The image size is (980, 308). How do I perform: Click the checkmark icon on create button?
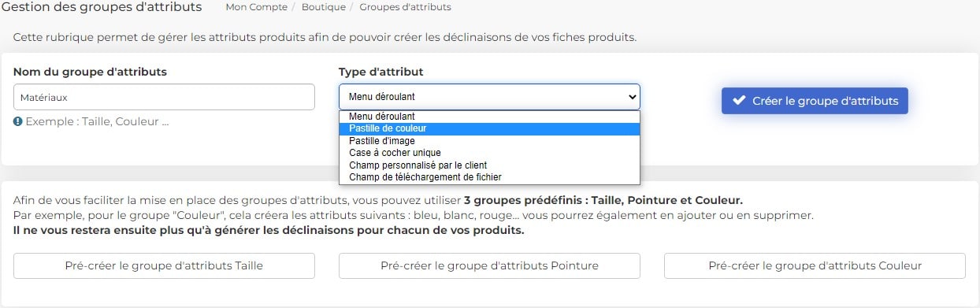[x=739, y=100]
